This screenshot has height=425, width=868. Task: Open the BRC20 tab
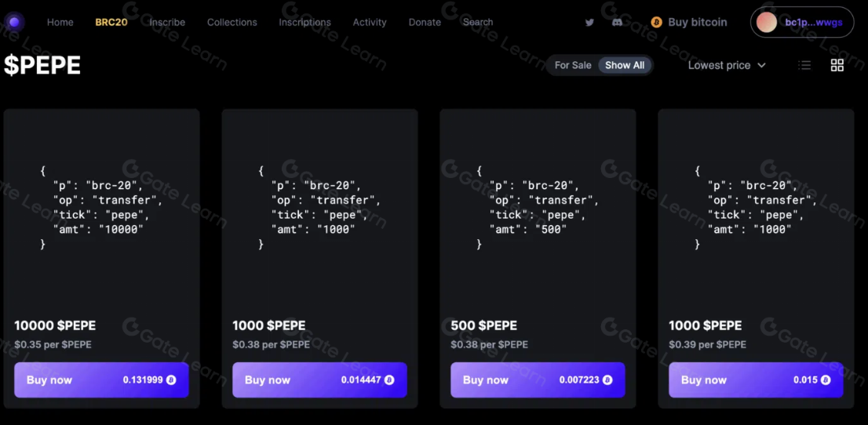pos(111,22)
